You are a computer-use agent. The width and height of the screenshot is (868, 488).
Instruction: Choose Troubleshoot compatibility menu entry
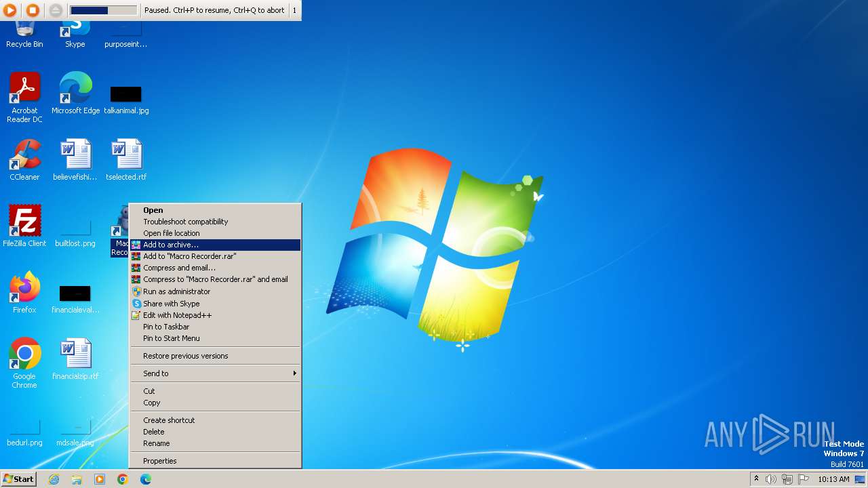215,222
